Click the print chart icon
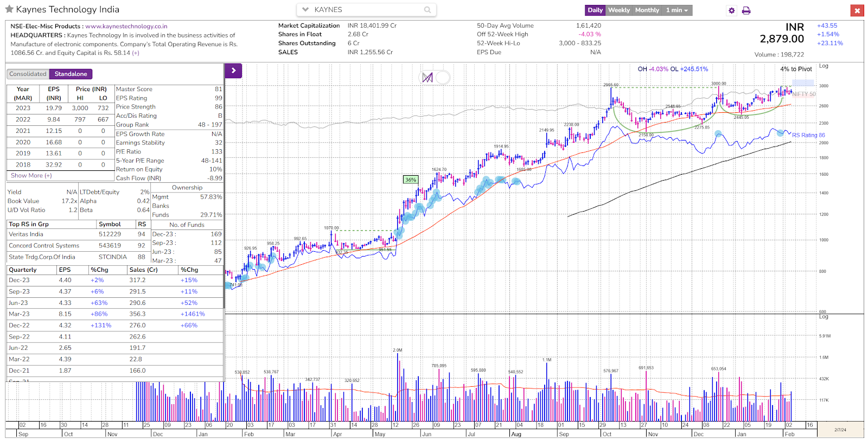868x440 pixels. coord(746,10)
